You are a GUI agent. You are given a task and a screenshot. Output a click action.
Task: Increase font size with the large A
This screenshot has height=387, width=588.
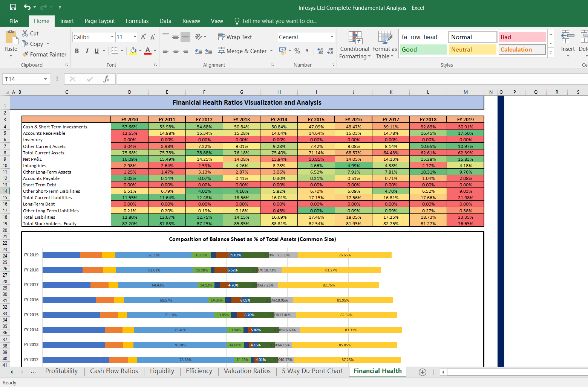click(x=143, y=37)
